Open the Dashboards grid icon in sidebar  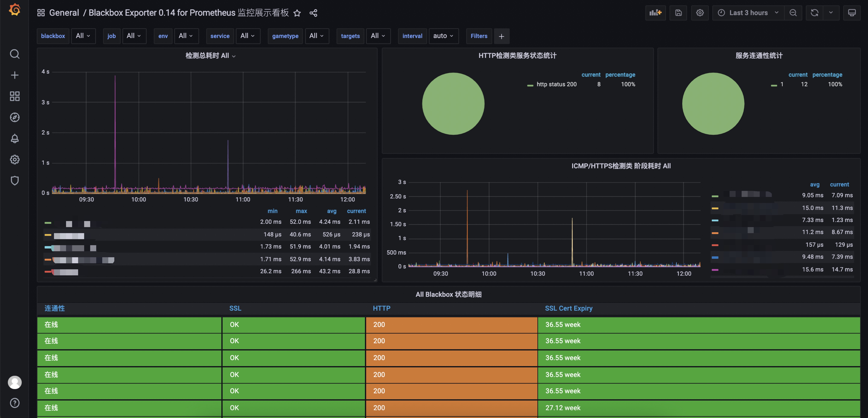click(14, 96)
